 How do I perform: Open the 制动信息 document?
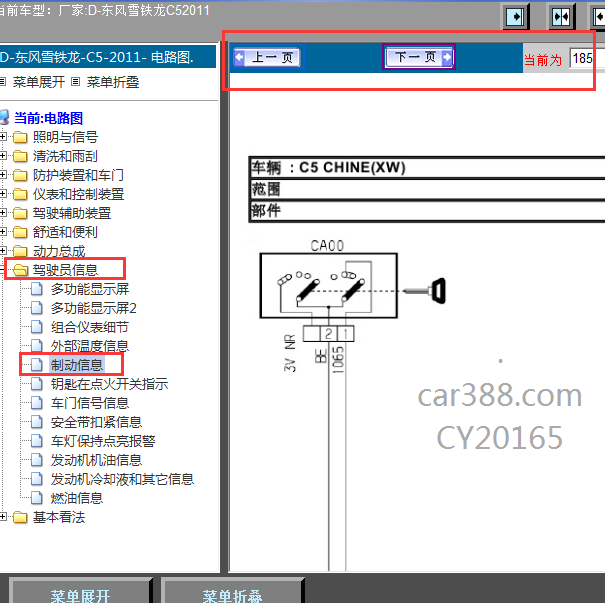pyautogui.click(x=77, y=365)
